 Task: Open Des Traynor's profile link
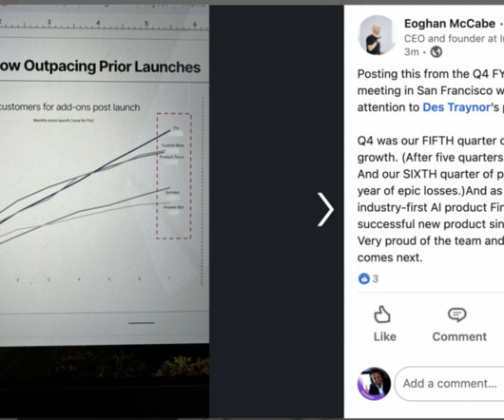tap(456, 107)
